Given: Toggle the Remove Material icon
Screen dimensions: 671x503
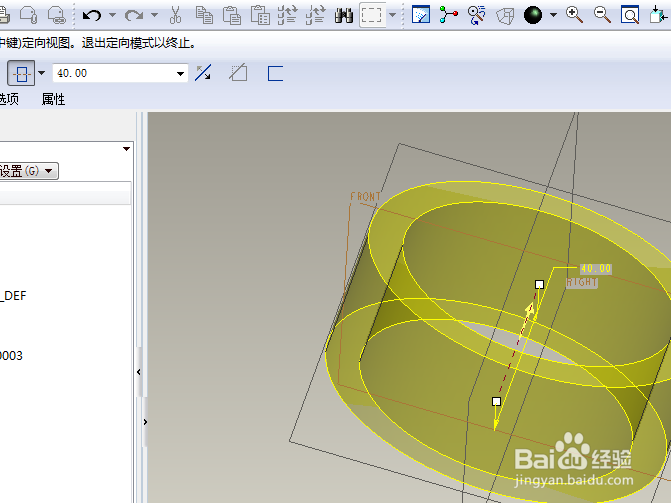Looking at the screenshot, I should click(238, 72).
